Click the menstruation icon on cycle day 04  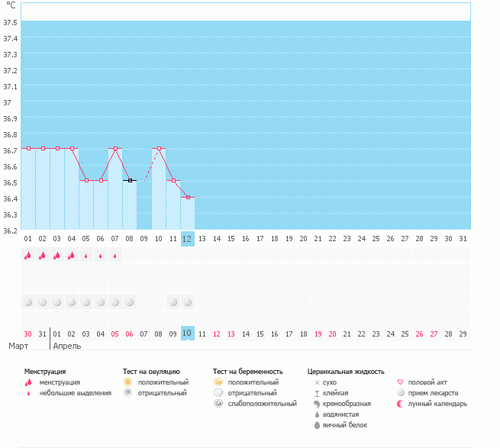tap(72, 256)
